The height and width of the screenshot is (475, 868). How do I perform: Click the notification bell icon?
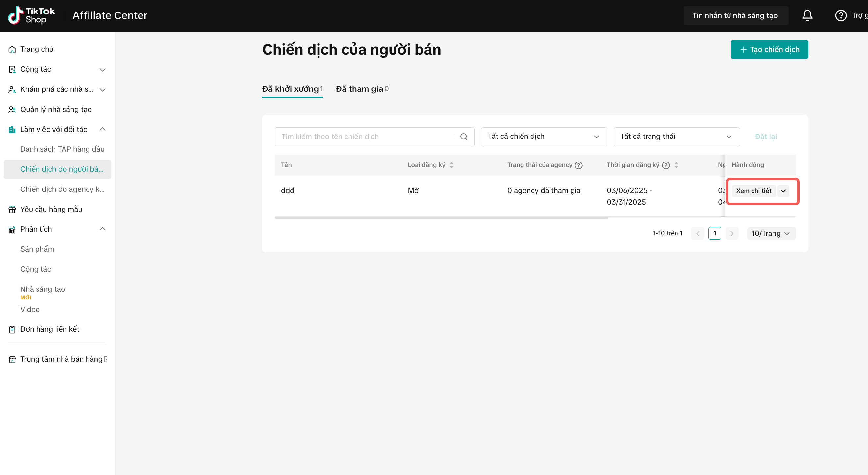[807, 15]
